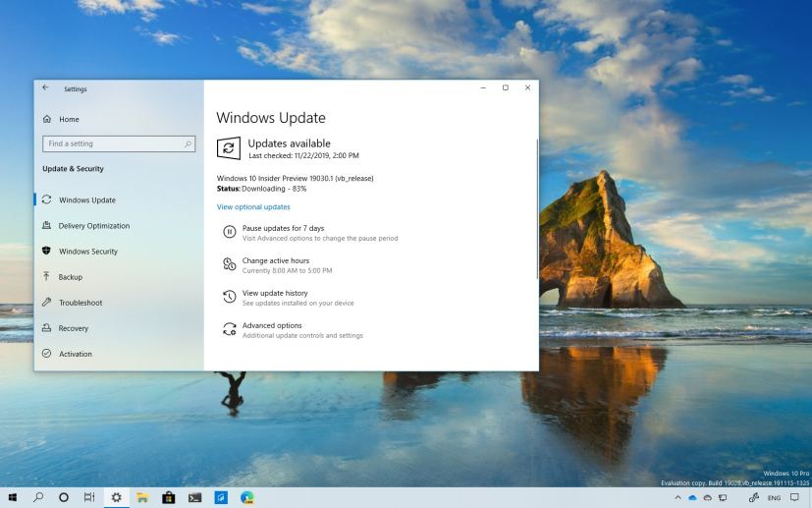Viewport: 812px width, 508px height.
Task: Pause updates for 7 days
Action: click(310, 233)
